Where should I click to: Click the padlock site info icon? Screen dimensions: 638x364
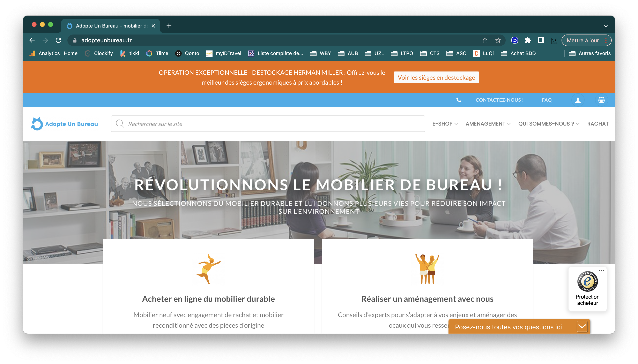[x=75, y=40]
